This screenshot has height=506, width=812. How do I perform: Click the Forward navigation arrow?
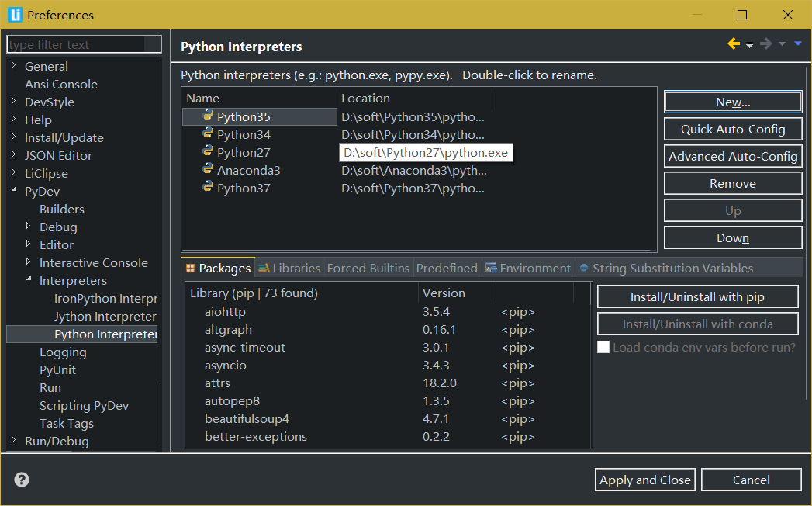pyautogui.click(x=766, y=44)
